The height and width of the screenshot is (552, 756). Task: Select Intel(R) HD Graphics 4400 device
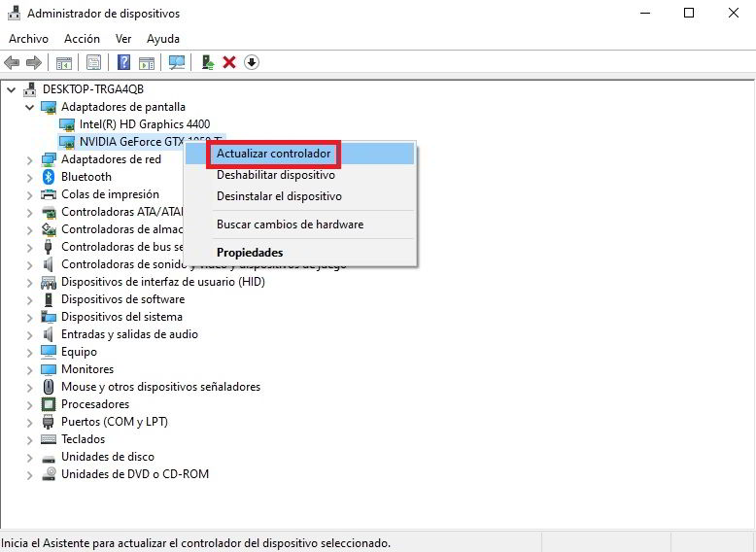[144, 124]
